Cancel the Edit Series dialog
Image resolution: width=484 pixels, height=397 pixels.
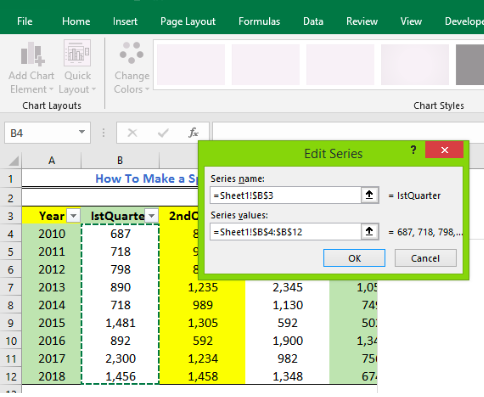click(425, 258)
